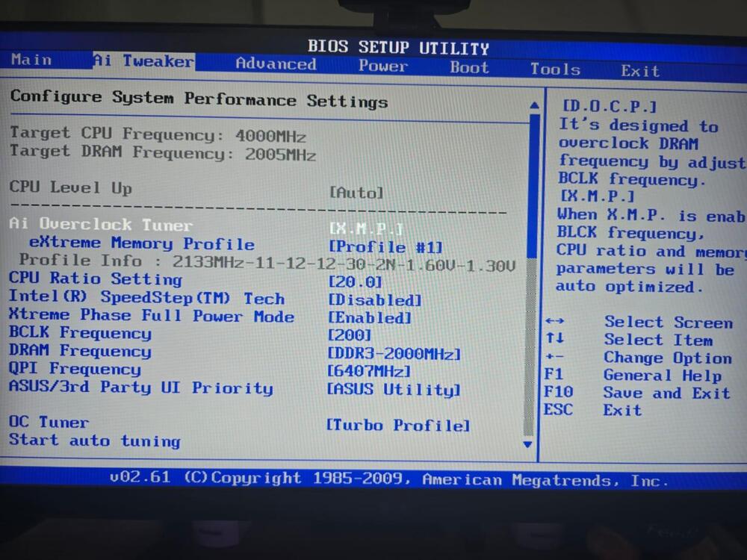Viewport: 747px width, 560px height.
Task: Toggle Intel SpeedStep Tech Disabled value
Action: pos(375,300)
